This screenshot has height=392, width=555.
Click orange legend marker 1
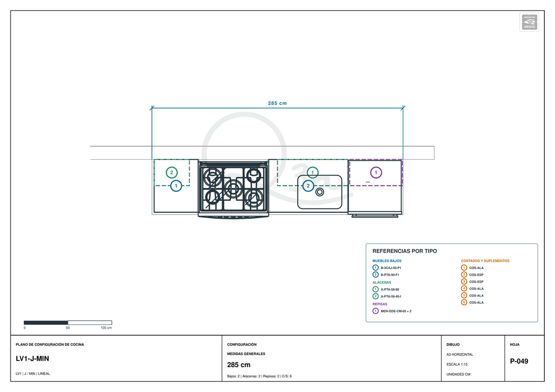(464, 267)
